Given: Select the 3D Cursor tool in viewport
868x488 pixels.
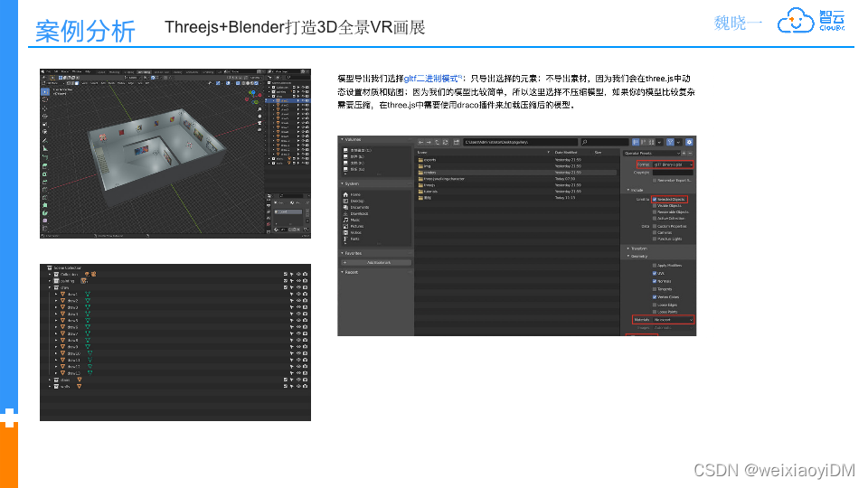Looking at the screenshot, I should click(x=45, y=99).
